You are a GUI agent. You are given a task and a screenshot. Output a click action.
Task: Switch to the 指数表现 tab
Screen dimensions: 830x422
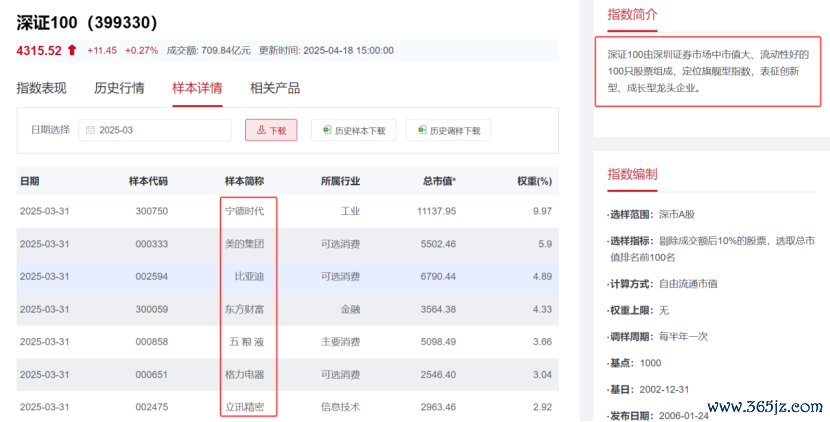41,88
